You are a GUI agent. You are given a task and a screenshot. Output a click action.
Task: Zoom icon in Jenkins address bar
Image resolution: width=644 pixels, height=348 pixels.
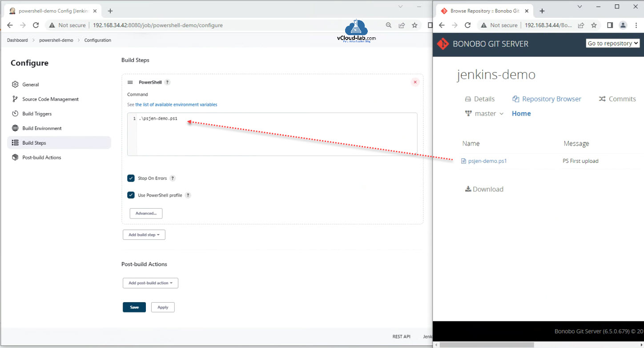coord(389,25)
